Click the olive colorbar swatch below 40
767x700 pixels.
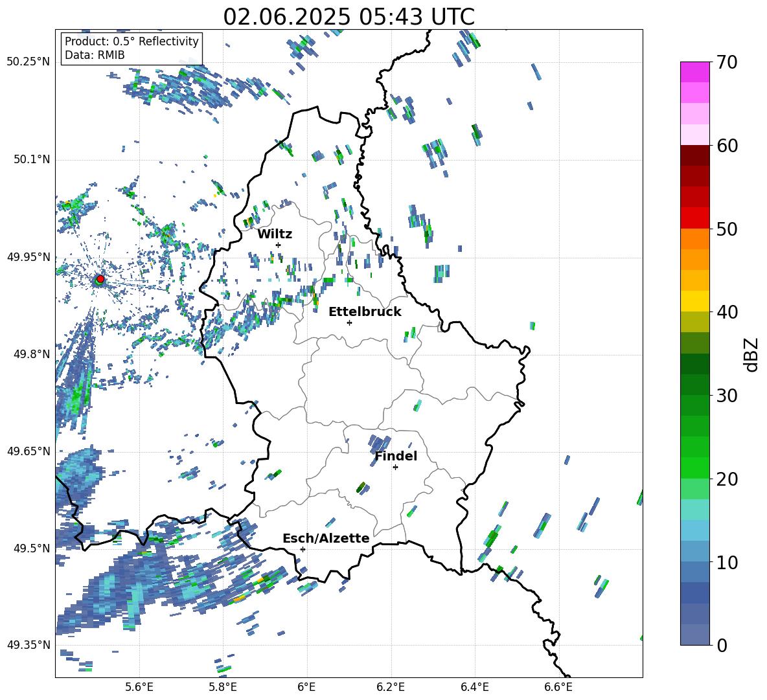[x=694, y=322]
